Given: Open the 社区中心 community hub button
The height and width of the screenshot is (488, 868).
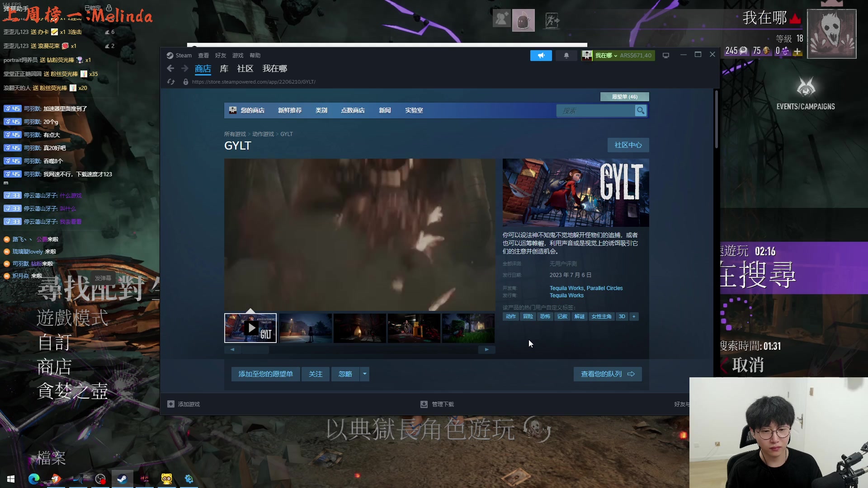Looking at the screenshot, I should tap(628, 145).
